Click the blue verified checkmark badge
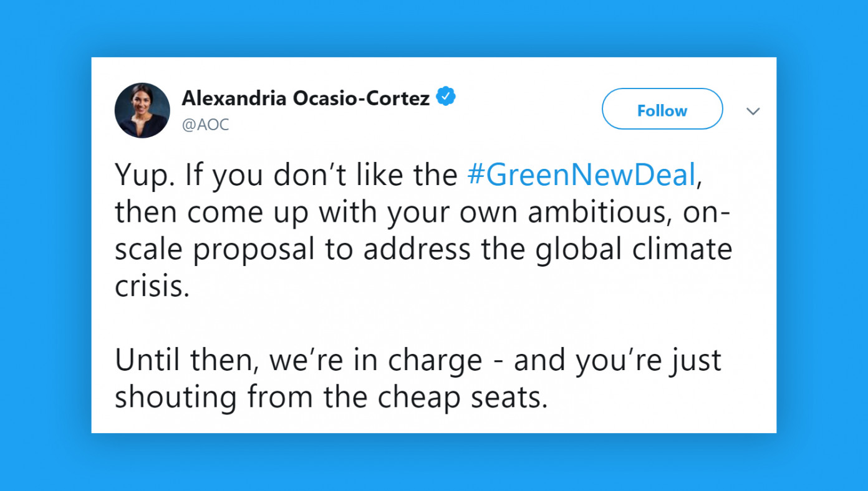Image resolution: width=868 pixels, height=491 pixels. tap(446, 97)
